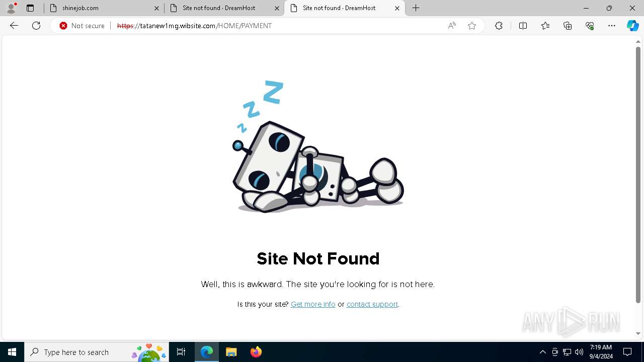Follow the Get more info link
The height and width of the screenshot is (362, 644).
(313, 304)
